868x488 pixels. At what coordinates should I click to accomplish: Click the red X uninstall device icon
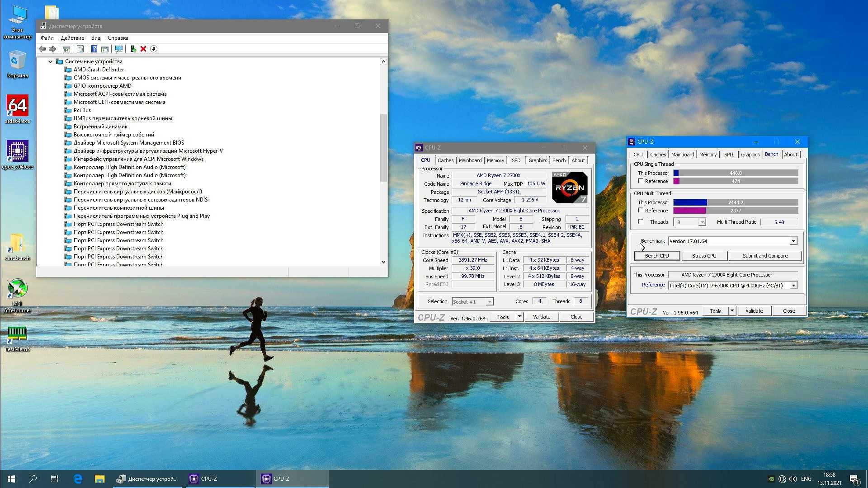(143, 49)
